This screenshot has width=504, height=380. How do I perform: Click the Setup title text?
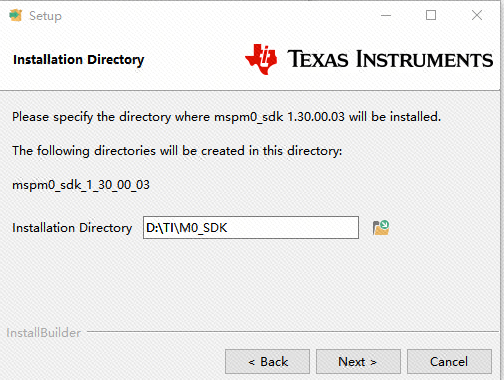[x=45, y=16]
